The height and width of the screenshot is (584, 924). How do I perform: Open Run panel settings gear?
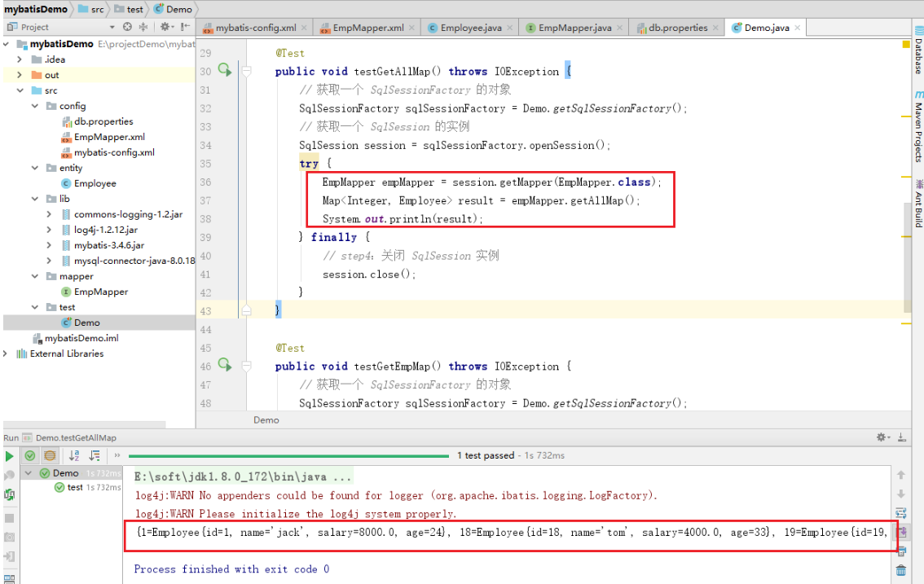[x=882, y=437]
